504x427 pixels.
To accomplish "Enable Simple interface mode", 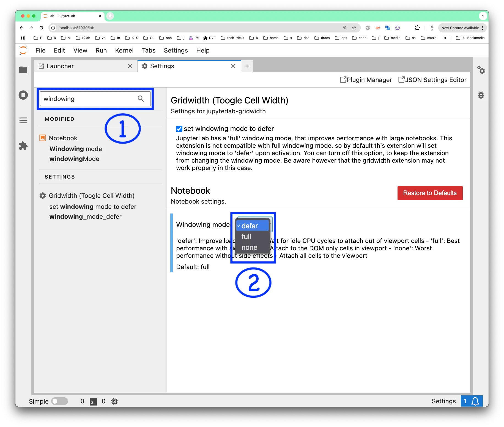I will pos(59,401).
